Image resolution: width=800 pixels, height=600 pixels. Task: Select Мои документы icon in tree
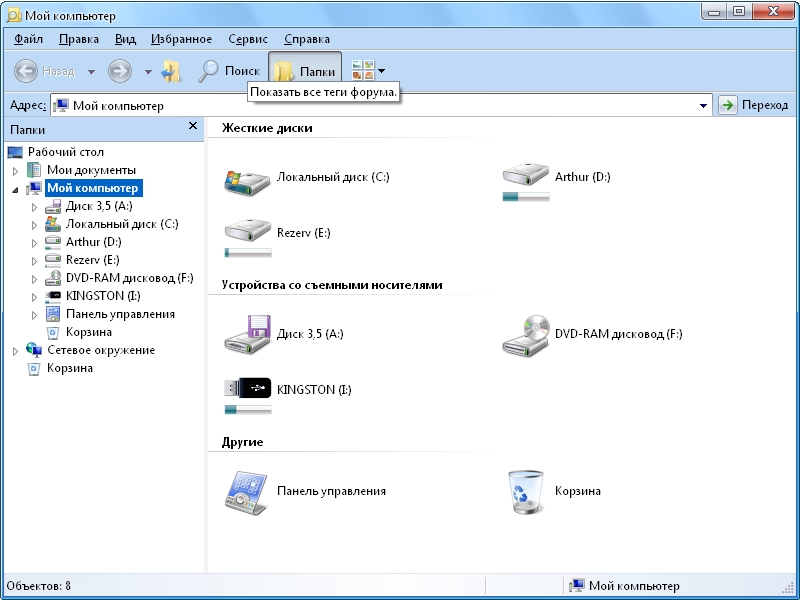[34, 170]
